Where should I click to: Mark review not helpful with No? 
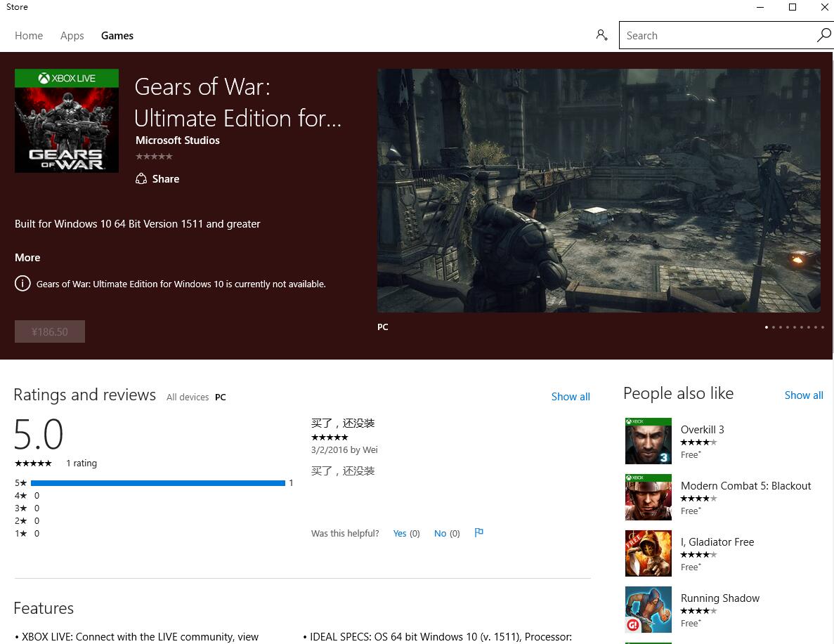click(x=447, y=533)
